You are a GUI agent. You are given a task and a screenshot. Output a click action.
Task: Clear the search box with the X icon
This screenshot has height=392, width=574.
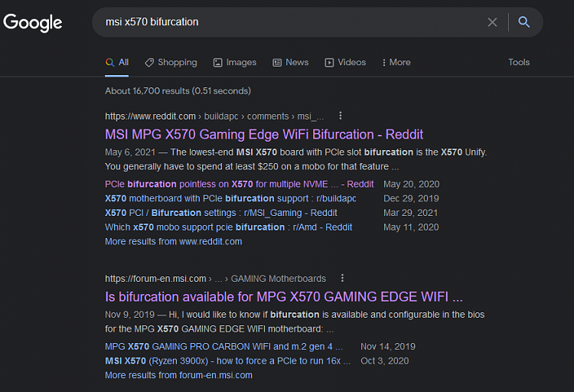492,22
